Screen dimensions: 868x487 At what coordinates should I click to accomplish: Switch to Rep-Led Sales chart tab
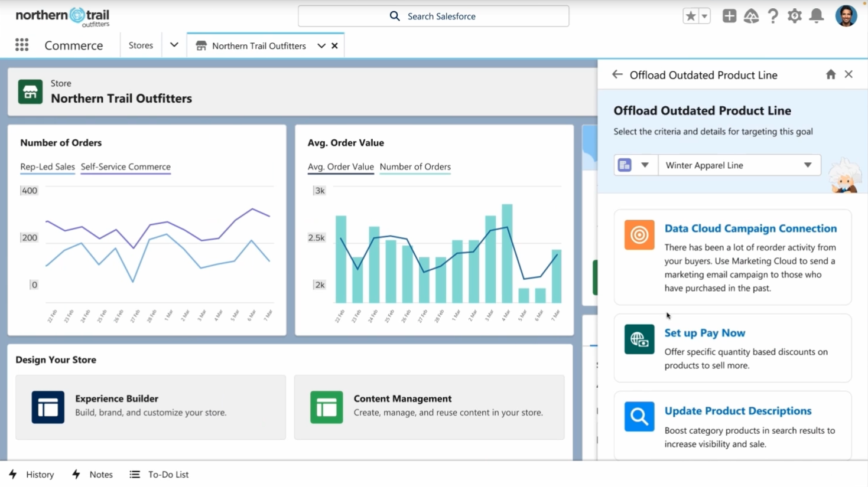click(x=47, y=166)
